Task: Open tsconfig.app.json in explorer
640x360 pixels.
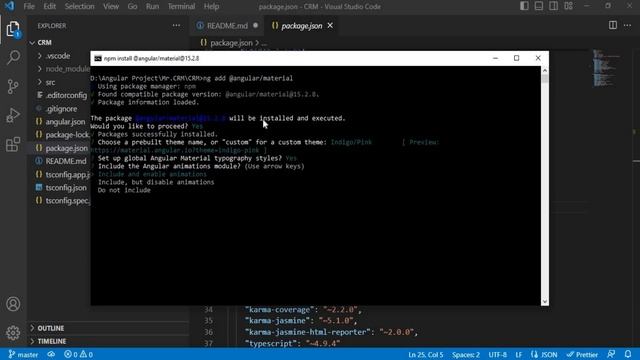Action: click(x=63, y=174)
